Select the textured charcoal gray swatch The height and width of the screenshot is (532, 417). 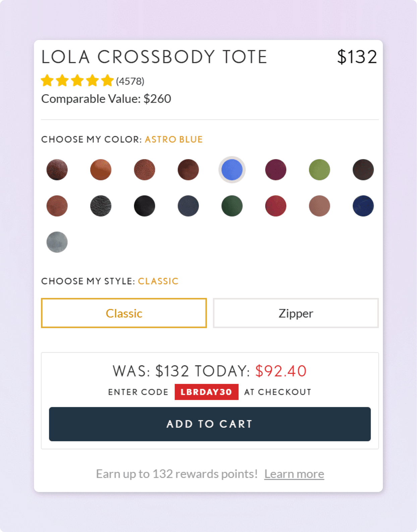(101, 206)
